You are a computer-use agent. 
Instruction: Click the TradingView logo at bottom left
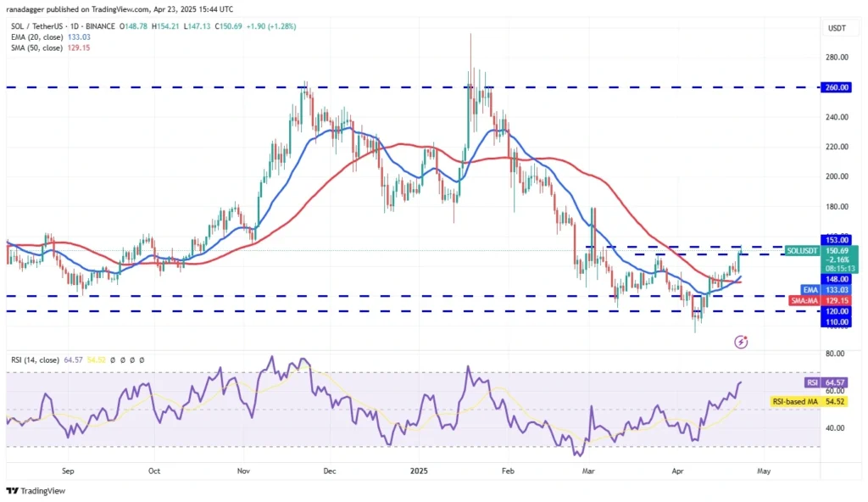click(36, 490)
